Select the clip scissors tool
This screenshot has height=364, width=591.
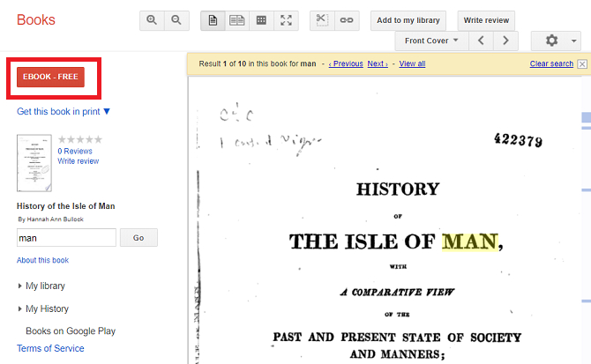322,20
